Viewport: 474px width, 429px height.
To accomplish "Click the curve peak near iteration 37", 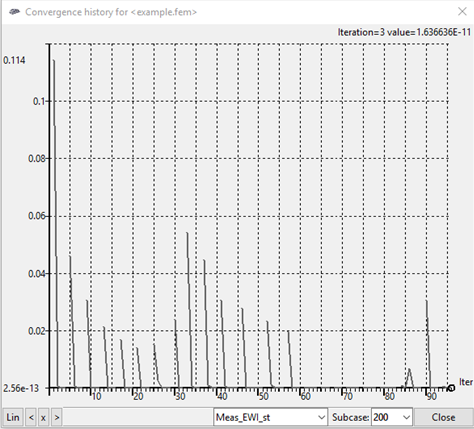I will coord(204,260).
